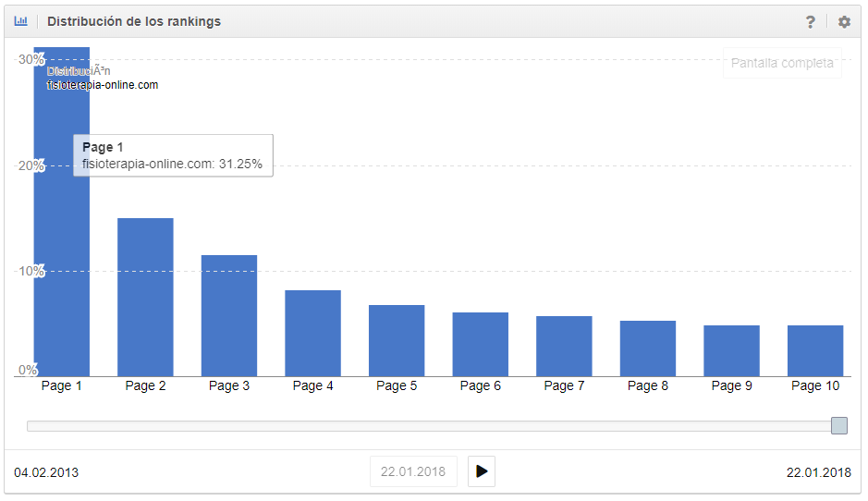The width and height of the screenshot is (868, 501).
Task: Click the Page 10 bar
Action: [815, 351]
